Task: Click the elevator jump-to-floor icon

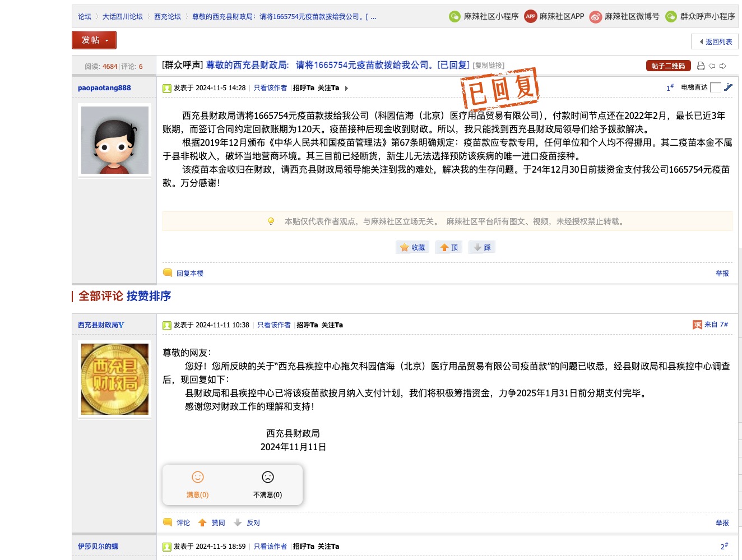Action: click(728, 87)
